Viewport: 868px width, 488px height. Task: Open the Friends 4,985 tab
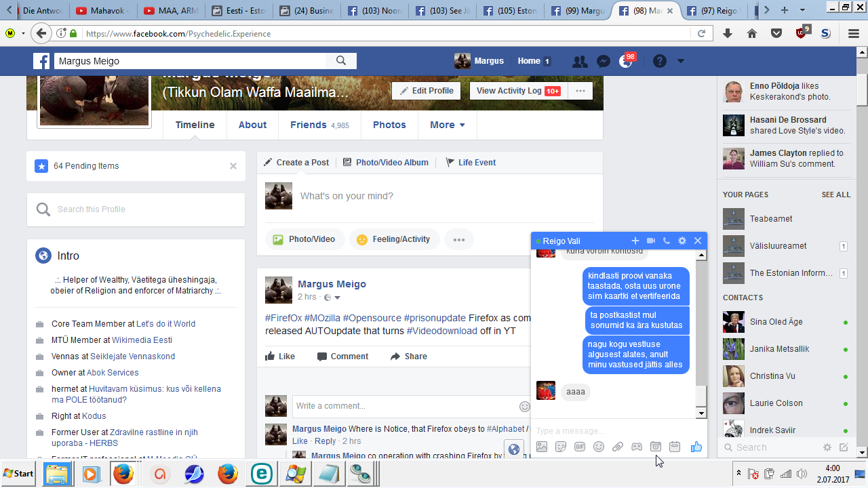[319, 125]
